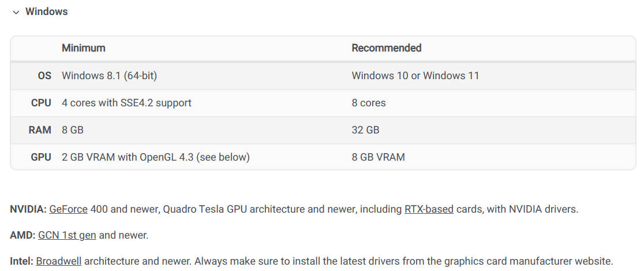
Task: Click the RAM row label
Action: pos(40,130)
